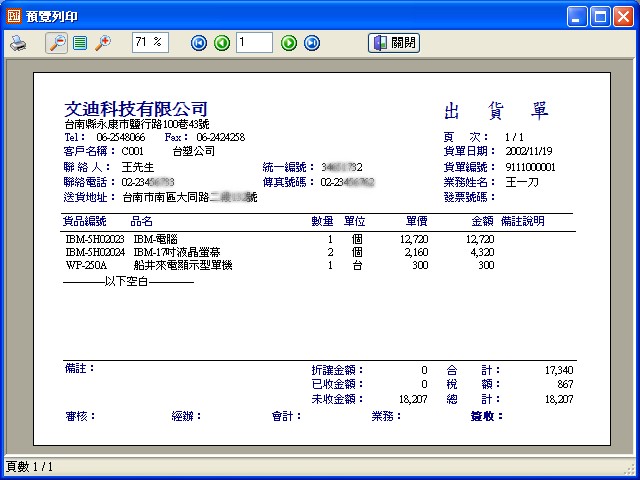Click order number 9111000001
This screenshot has width=640, height=480.
530,167
